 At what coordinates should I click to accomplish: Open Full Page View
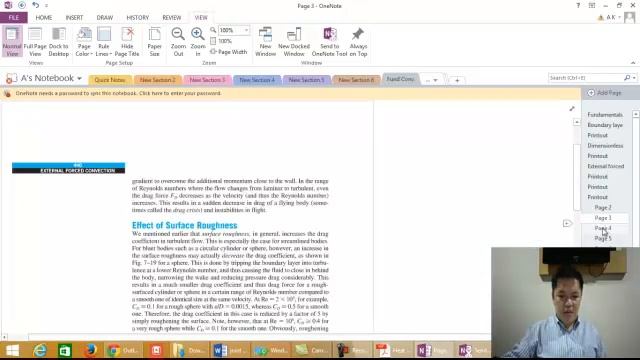[35, 42]
